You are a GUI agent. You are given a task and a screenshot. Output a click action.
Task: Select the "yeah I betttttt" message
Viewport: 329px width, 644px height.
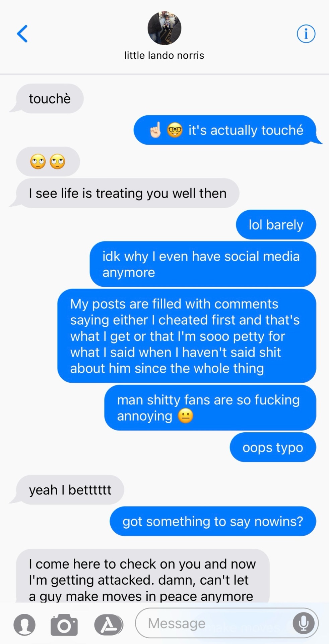[70, 490]
